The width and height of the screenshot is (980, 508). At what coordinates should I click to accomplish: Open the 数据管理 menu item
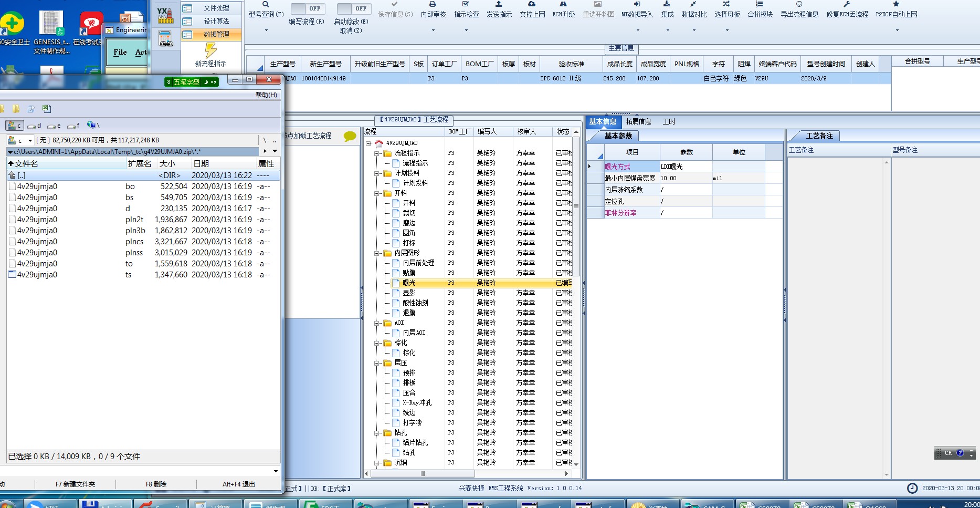click(211, 34)
